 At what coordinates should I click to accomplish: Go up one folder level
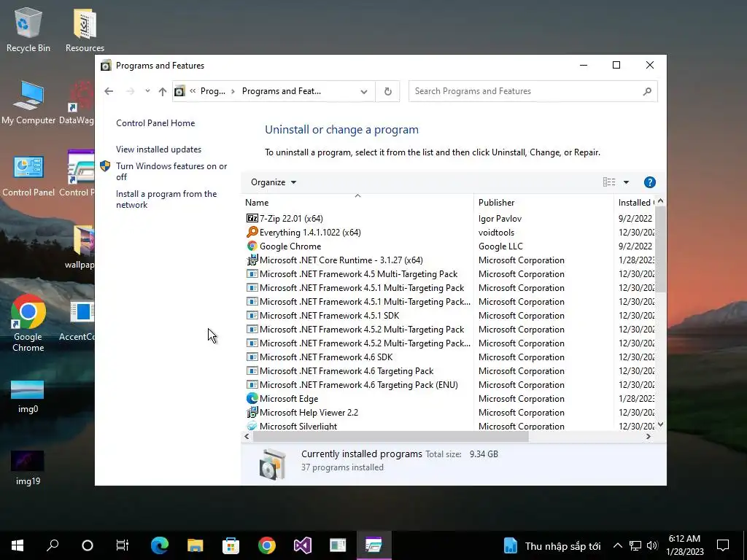[x=163, y=91]
